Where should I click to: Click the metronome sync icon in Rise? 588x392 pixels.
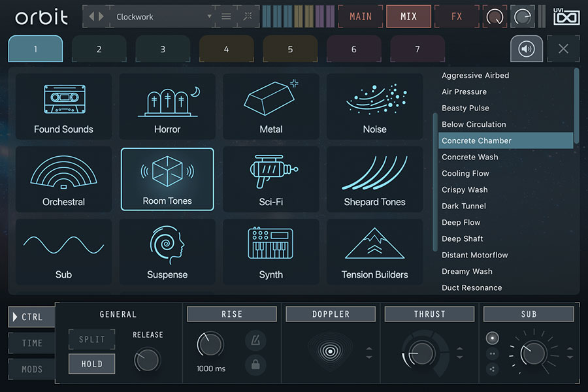tap(255, 341)
